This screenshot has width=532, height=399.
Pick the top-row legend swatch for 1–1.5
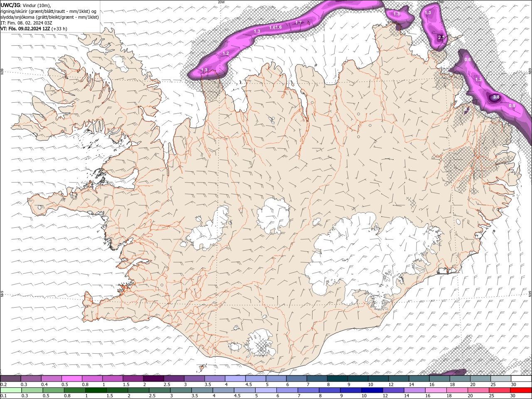tap(113, 378)
